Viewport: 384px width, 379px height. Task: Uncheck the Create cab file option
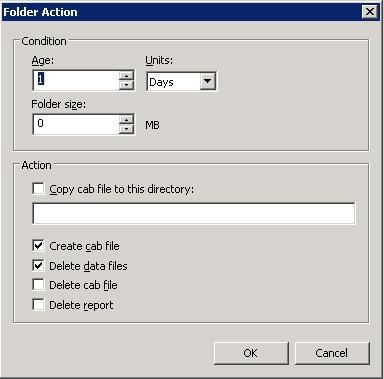coord(38,246)
